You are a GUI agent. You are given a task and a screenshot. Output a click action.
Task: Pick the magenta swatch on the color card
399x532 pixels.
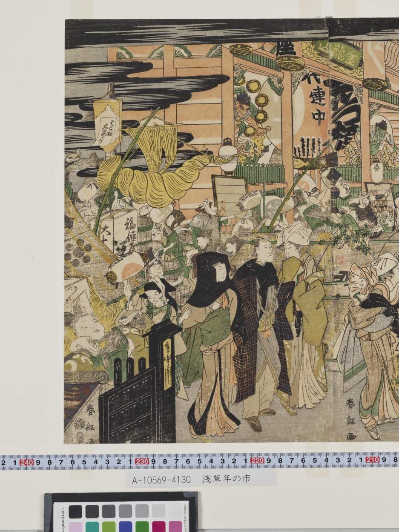[158, 527]
